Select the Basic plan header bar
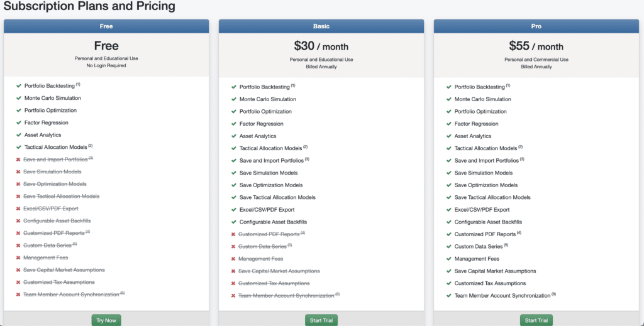This screenshot has height=326, width=644. click(x=321, y=26)
